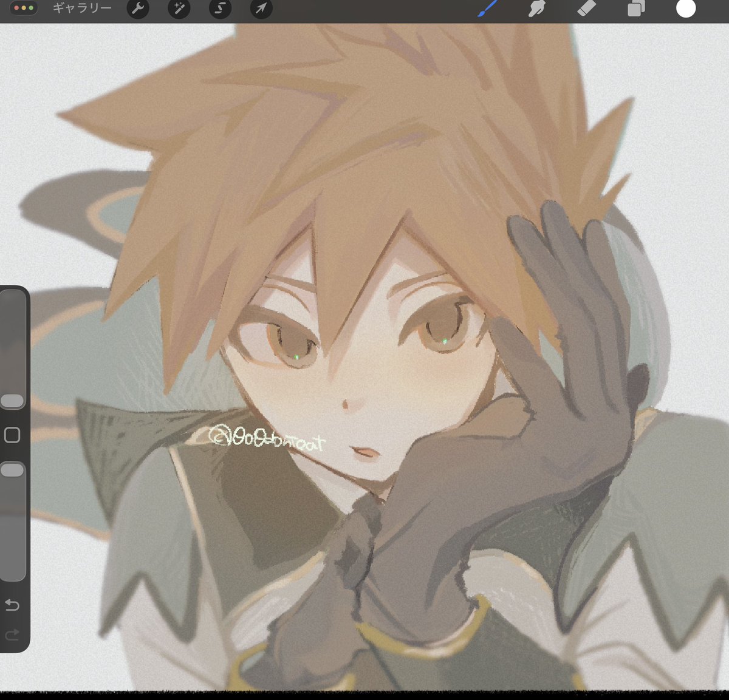Click the brush opacity slider handle
This screenshot has width=729, height=700.
[x=12, y=470]
